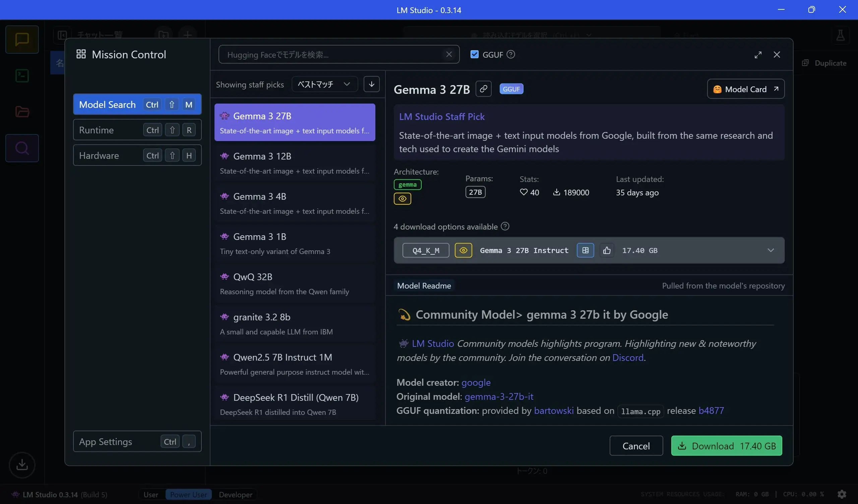This screenshot has width=858, height=504.
Task: Click the downloads count icon in Stats
Action: tap(556, 192)
